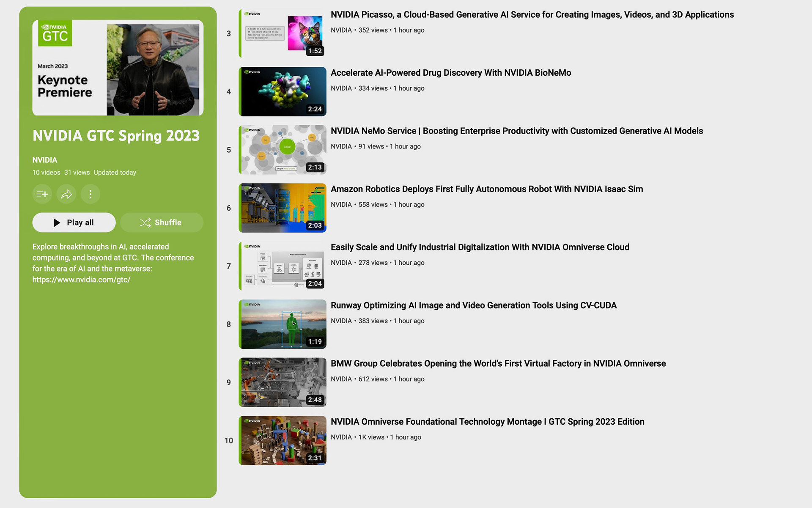Open the NeMo Service video thumbnail
The height and width of the screenshot is (508, 812).
(x=283, y=150)
